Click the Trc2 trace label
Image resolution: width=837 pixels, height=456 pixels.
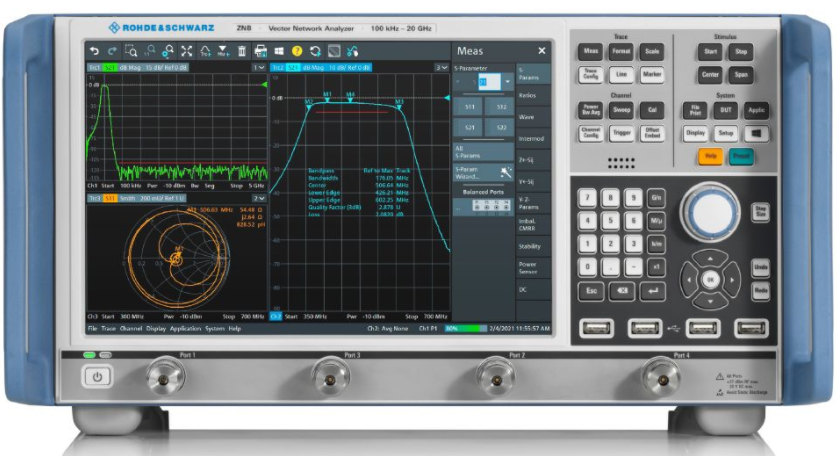[x=278, y=68]
